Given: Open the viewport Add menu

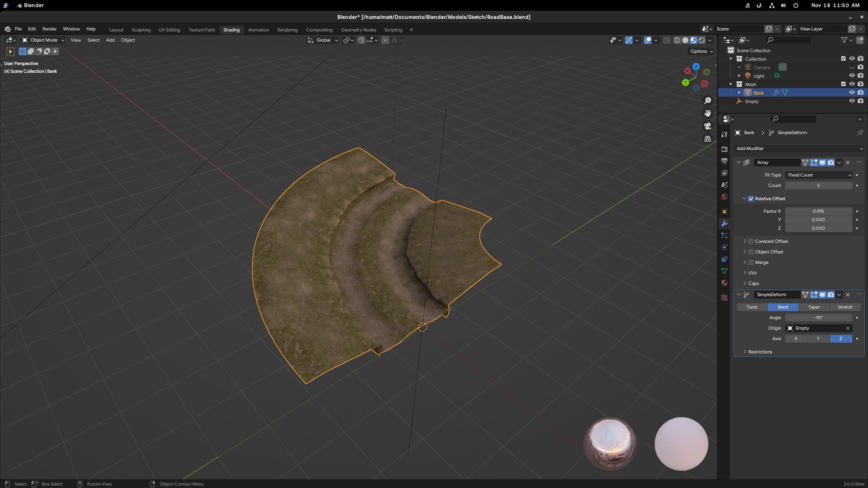Looking at the screenshot, I should click(x=110, y=40).
